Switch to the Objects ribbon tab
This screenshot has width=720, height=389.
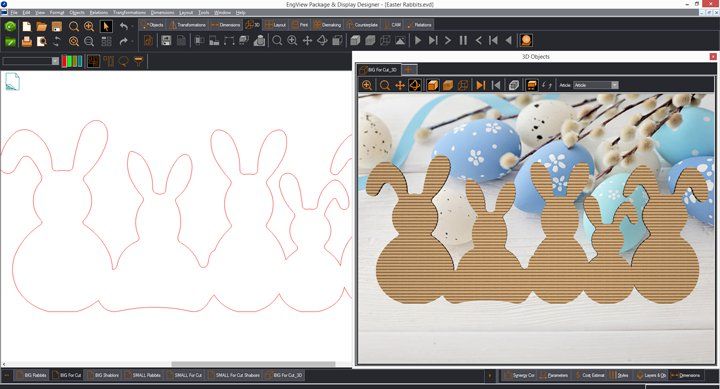[152, 25]
